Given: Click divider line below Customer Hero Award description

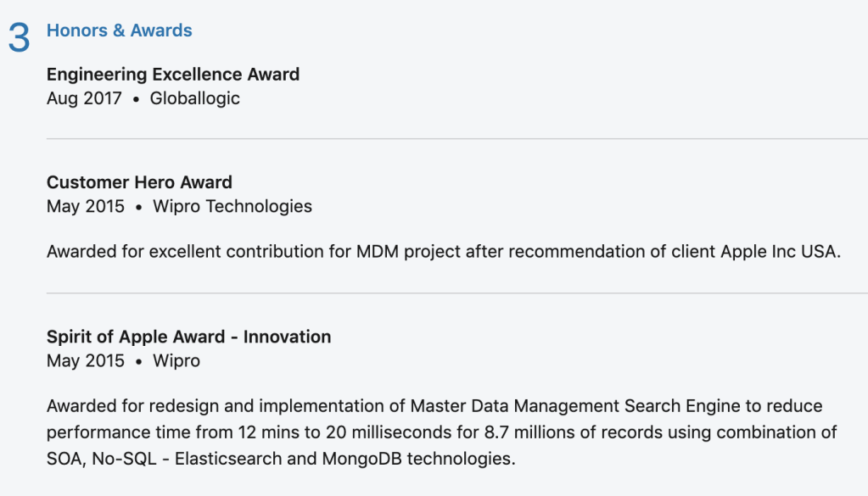Looking at the screenshot, I should (x=456, y=293).
